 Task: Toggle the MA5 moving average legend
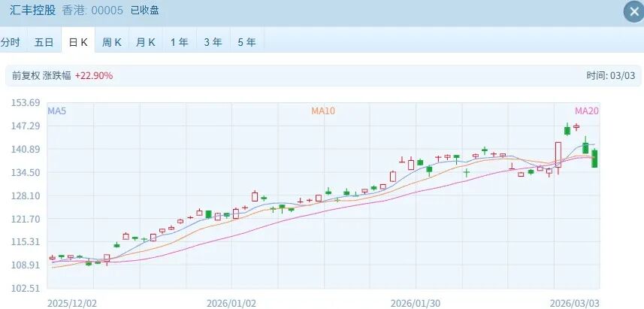pos(57,111)
